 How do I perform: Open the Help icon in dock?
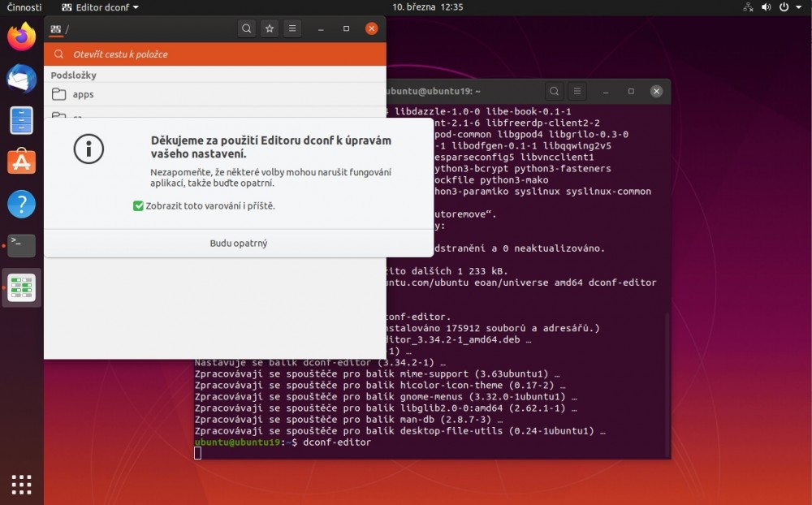click(22, 204)
